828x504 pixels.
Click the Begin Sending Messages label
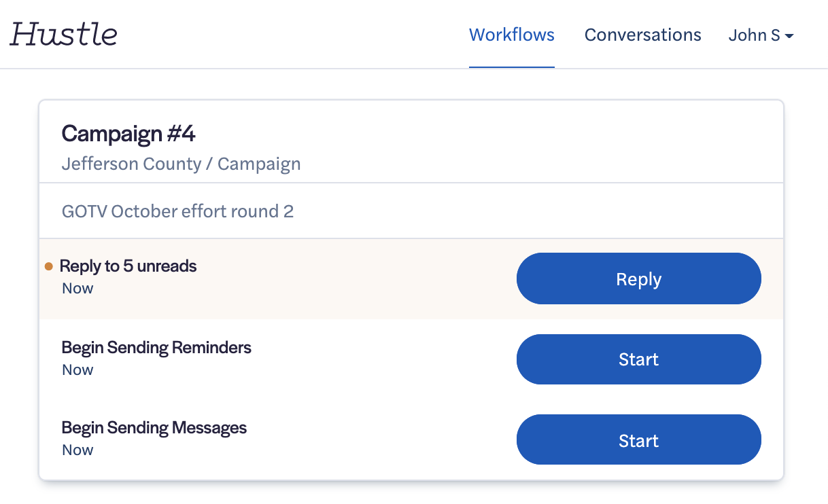154,427
